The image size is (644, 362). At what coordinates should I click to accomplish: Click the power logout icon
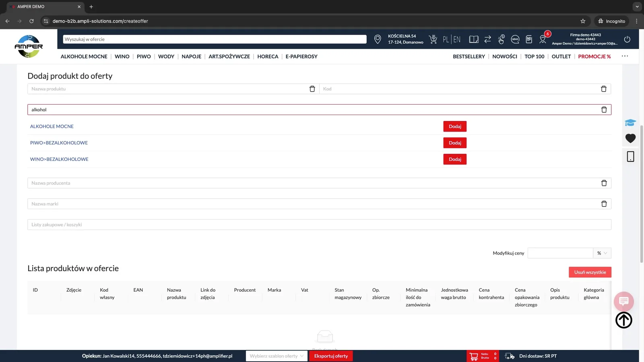click(627, 39)
